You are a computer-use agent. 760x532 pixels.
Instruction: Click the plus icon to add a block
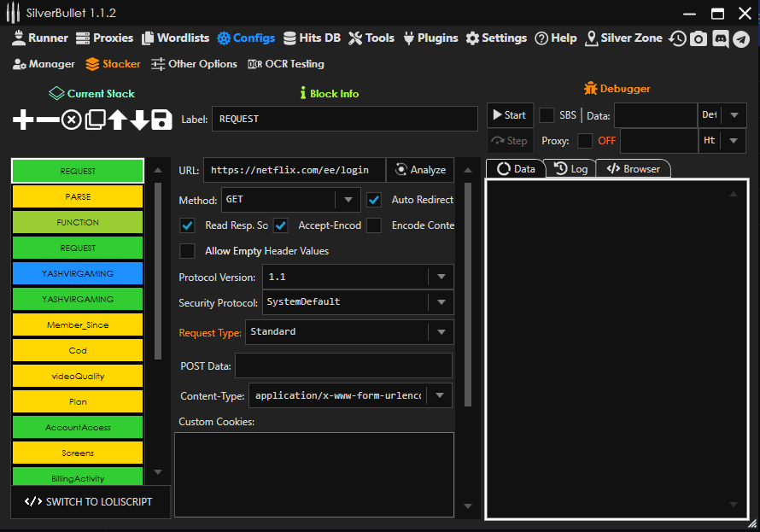click(23, 120)
